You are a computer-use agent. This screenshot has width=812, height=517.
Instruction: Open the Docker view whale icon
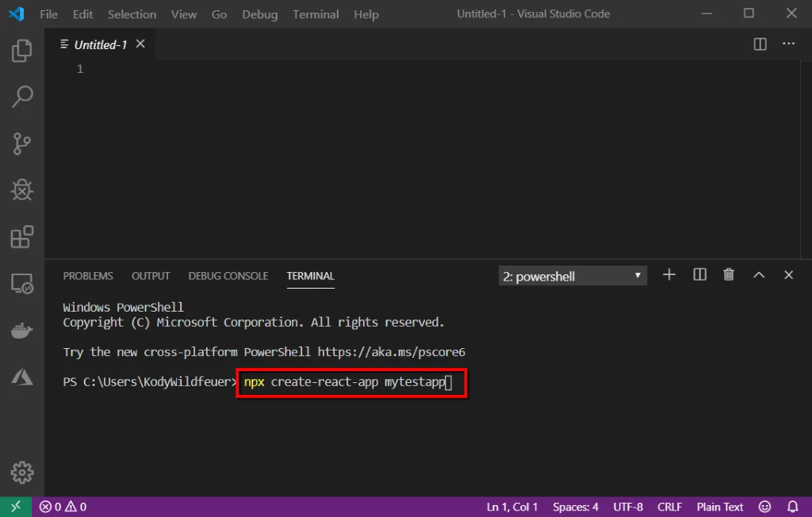[x=21, y=330]
